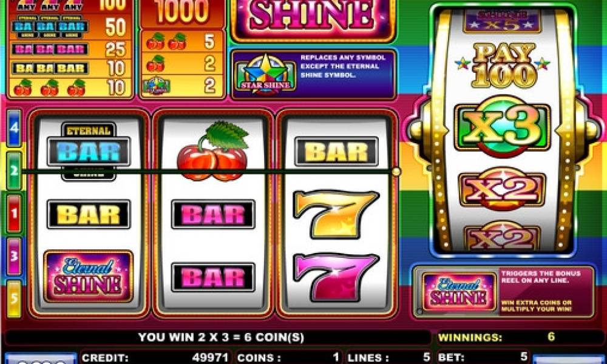The height and width of the screenshot is (364, 607).
Task: Click the three cherries paytable row
Action: pos(70,87)
